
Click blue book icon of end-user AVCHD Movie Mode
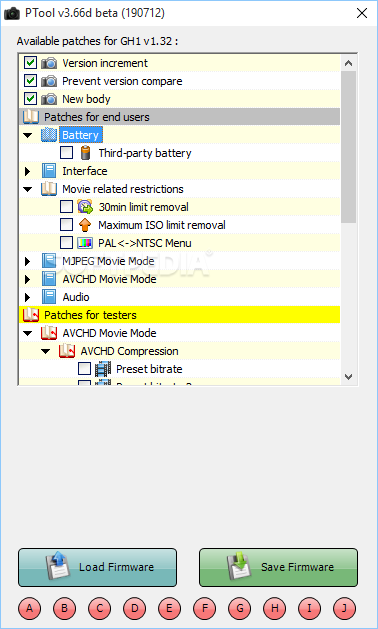[49, 279]
